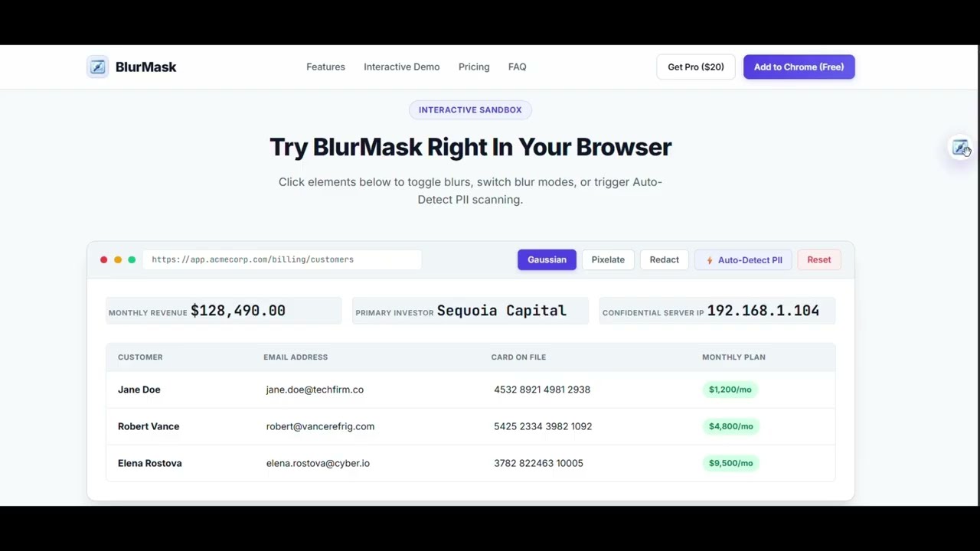This screenshot has width=980, height=551.
Task: Click the CARD ON FILE column header
Action: 518,357
